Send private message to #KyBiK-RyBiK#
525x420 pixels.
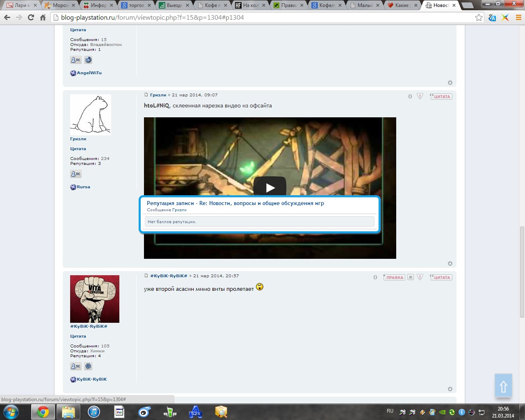[x=76, y=366]
